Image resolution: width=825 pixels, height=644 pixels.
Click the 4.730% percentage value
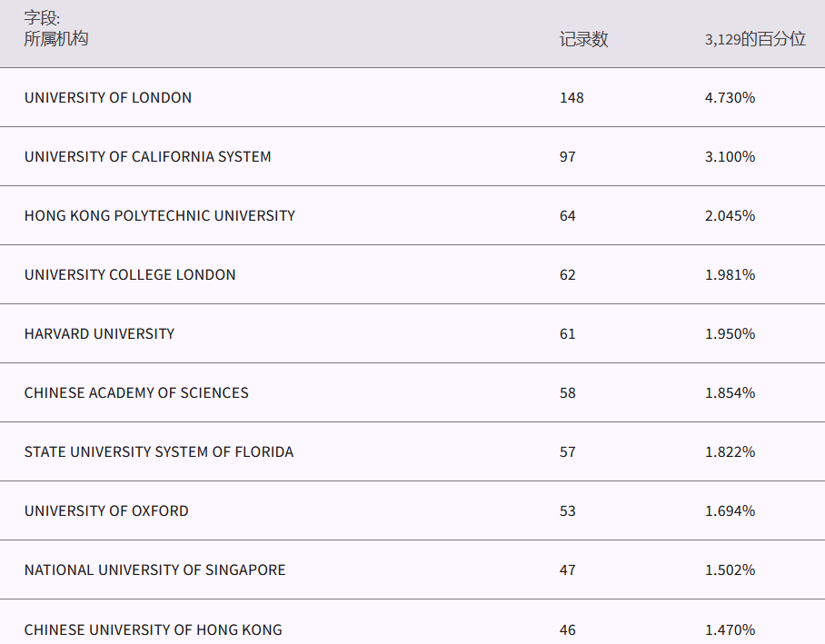730,98
